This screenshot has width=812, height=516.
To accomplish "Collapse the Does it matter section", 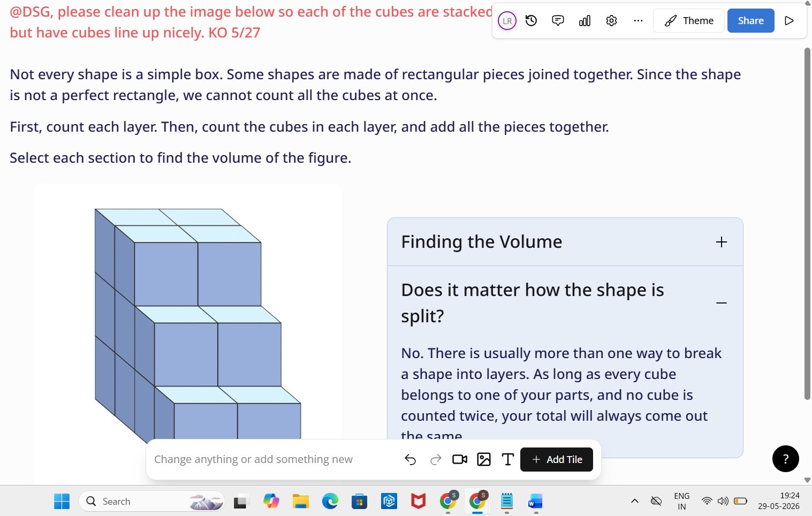I will pos(721,303).
